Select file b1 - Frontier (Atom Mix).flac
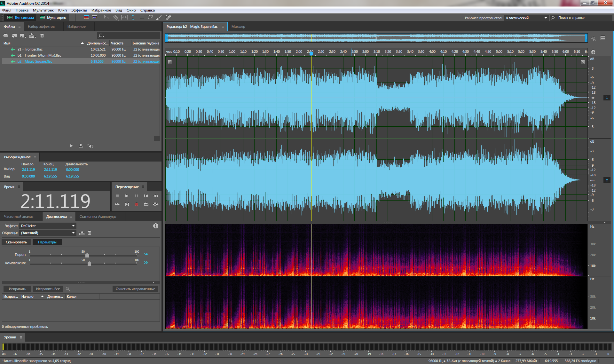The image size is (614, 364). 81,55
